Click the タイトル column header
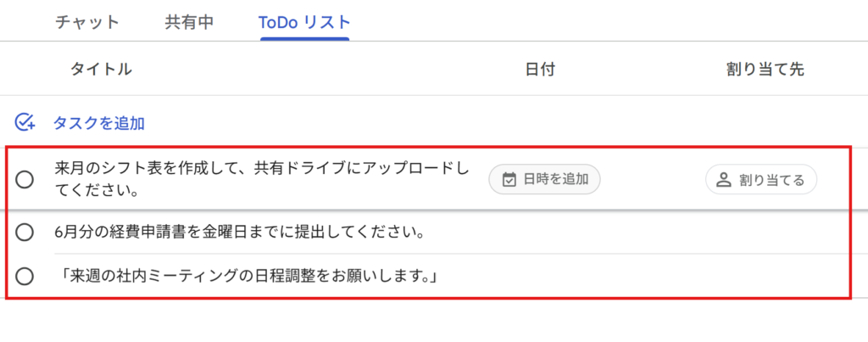The image size is (868, 342). [x=101, y=70]
